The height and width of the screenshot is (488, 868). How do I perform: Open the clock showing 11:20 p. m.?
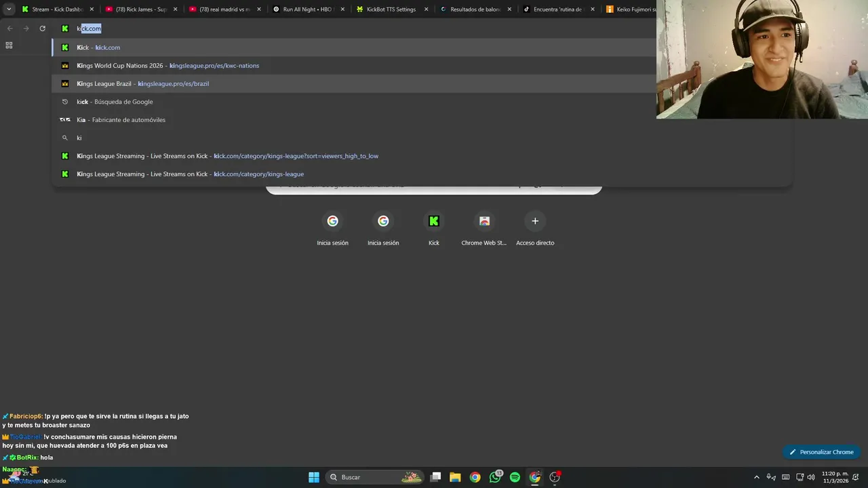pos(835,477)
